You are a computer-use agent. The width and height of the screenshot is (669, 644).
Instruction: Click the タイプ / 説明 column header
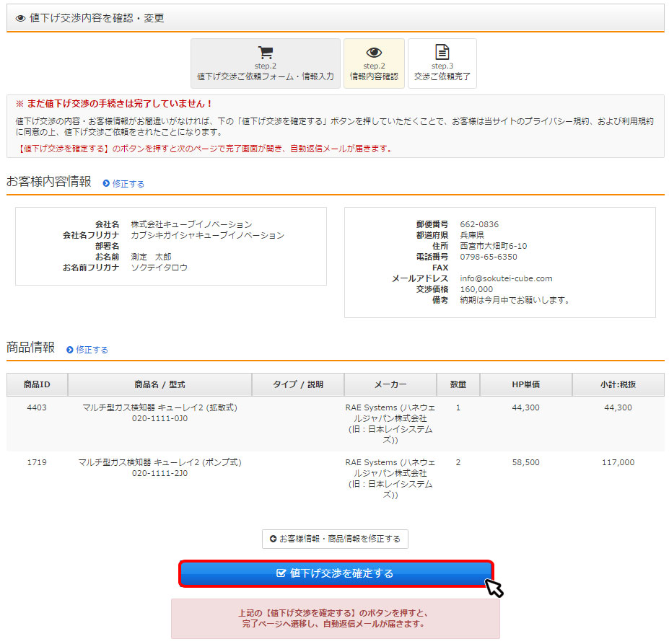pos(298,384)
